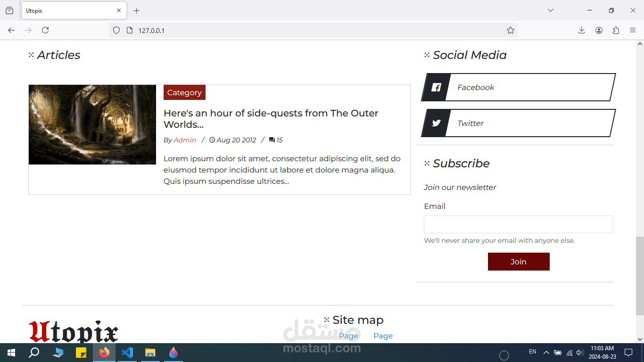644x362 pixels.
Task: Click the Utopix footer logo
Action: coord(74,331)
